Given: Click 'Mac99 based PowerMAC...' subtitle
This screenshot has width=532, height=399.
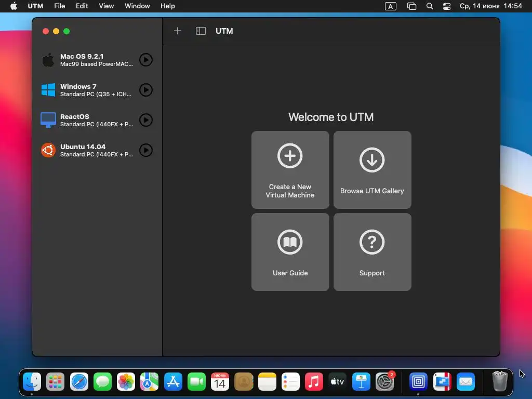Looking at the screenshot, I should pyautogui.click(x=97, y=64).
